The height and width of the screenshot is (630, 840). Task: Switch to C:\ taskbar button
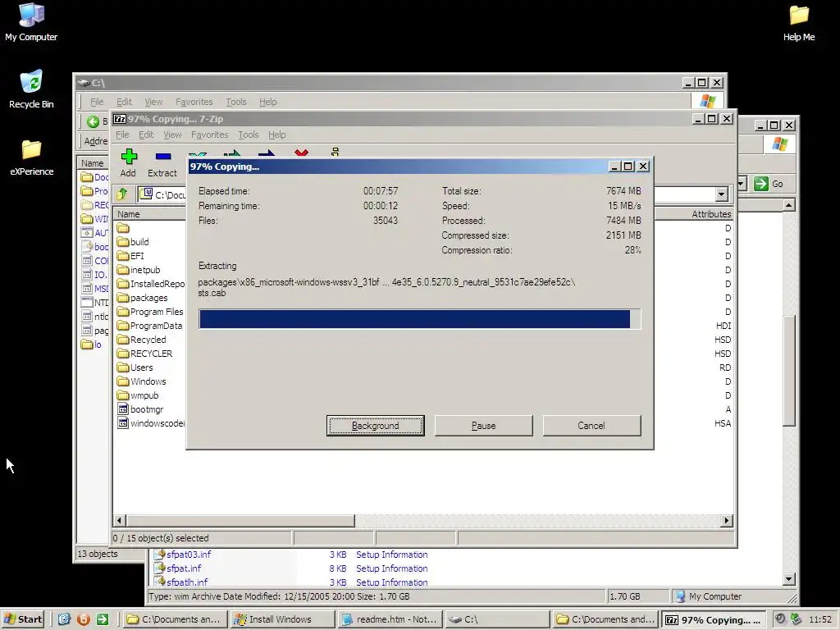coord(497,619)
